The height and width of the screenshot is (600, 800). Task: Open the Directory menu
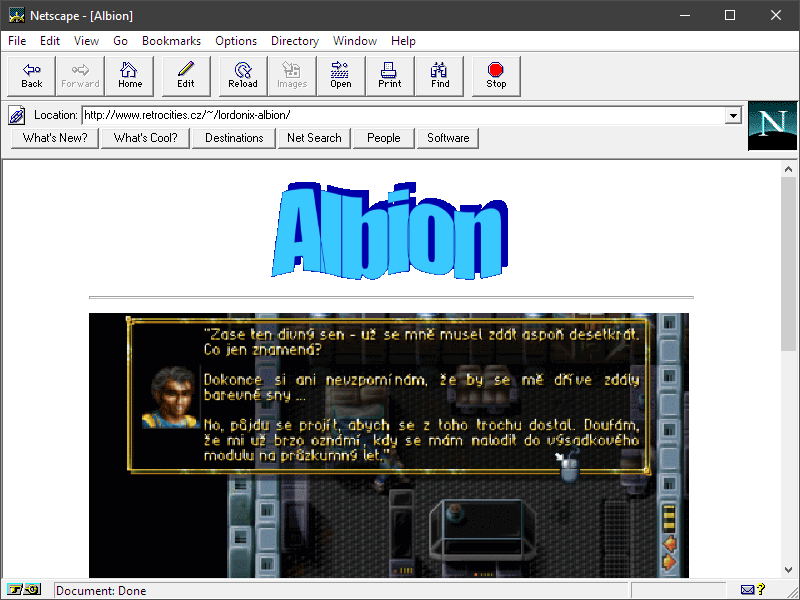pos(295,41)
